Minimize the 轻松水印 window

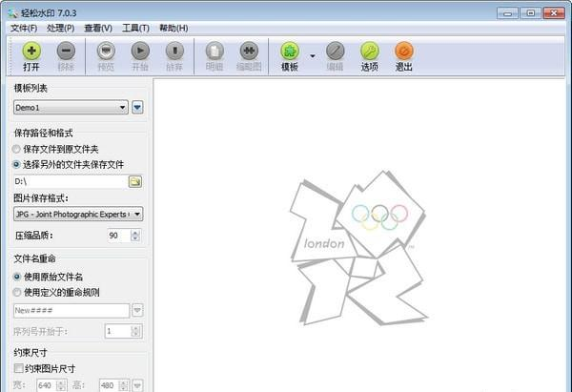coord(507,13)
